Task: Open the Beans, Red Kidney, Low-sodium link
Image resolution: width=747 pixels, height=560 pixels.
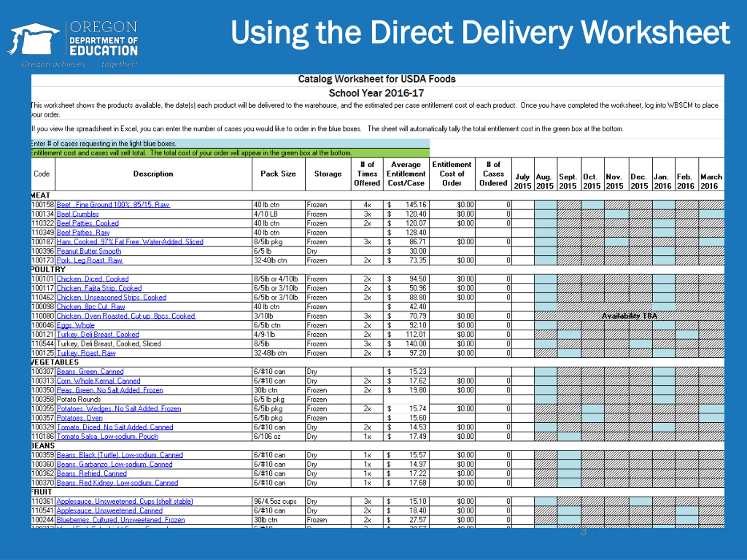Action: click(117, 483)
